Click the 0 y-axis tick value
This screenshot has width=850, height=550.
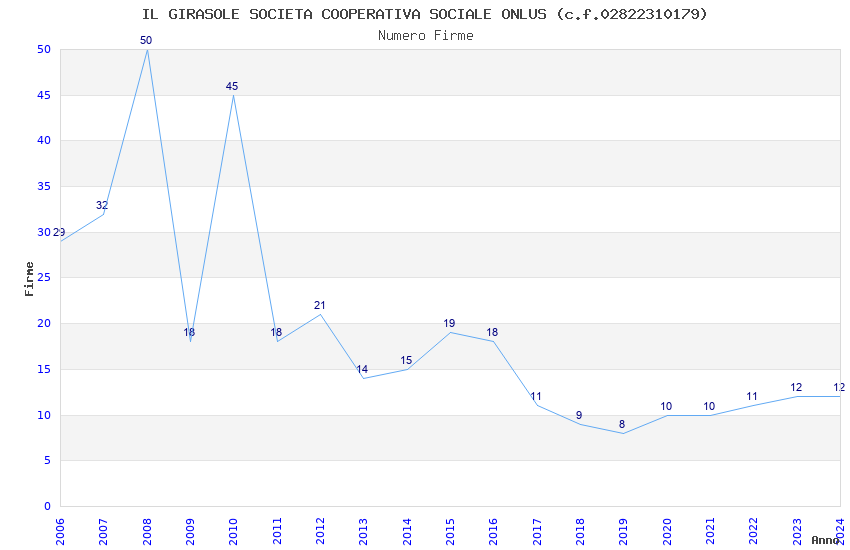click(48, 506)
